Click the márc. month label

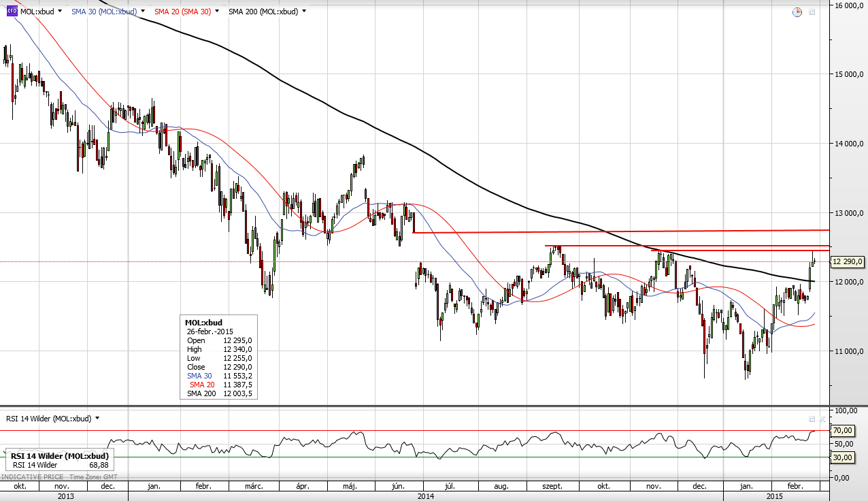pos(254,486)
